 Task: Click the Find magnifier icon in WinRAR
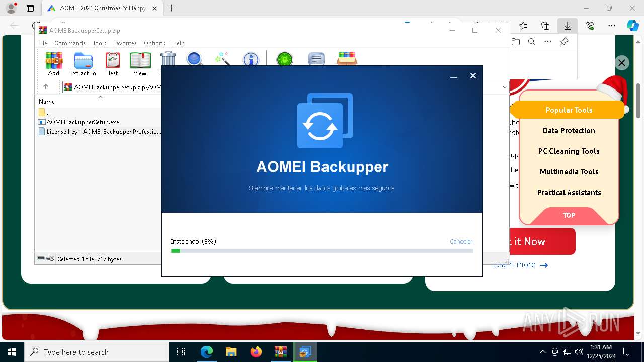[x=195, y=59]
